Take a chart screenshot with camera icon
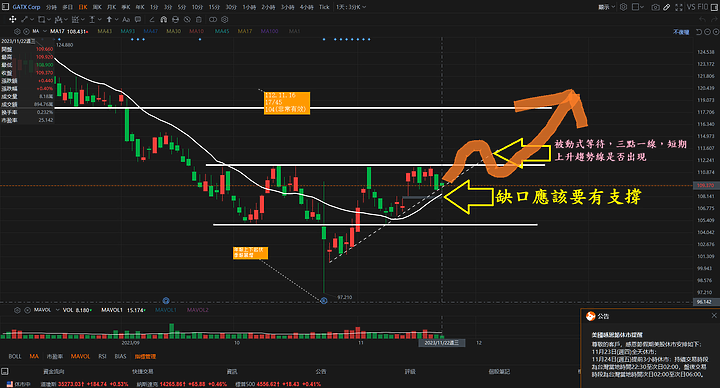 [x=655, y=7]
